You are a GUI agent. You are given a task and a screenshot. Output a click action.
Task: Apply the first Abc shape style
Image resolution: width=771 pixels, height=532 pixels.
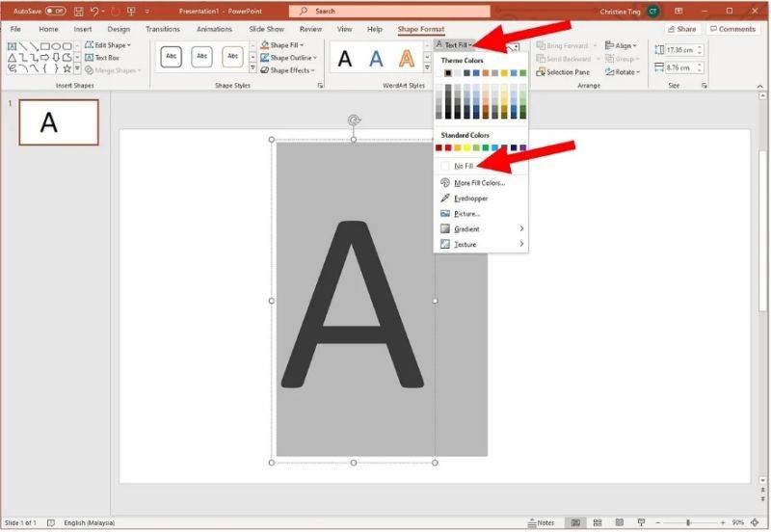tap(171, 57)
